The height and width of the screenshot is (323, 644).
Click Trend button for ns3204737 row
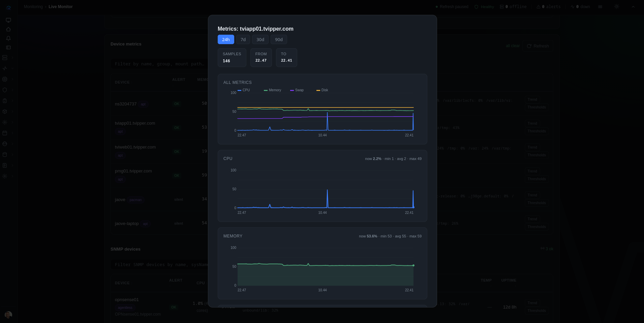[532, 99]
